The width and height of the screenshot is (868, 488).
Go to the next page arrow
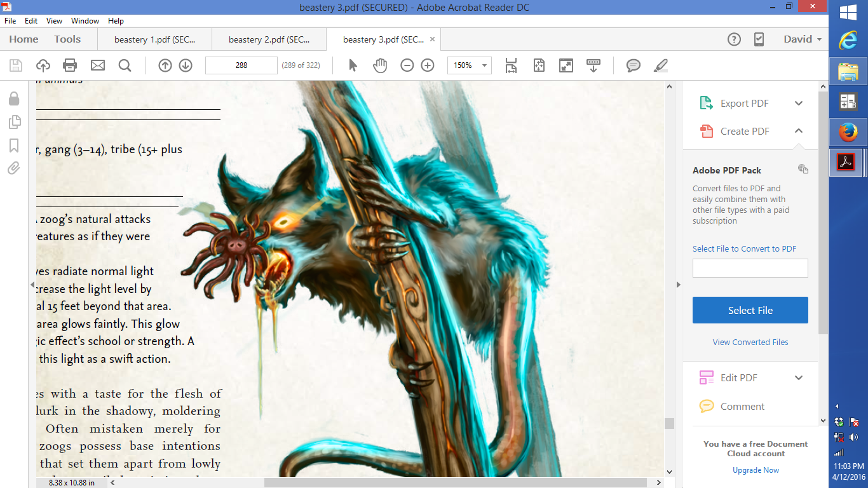186,65
